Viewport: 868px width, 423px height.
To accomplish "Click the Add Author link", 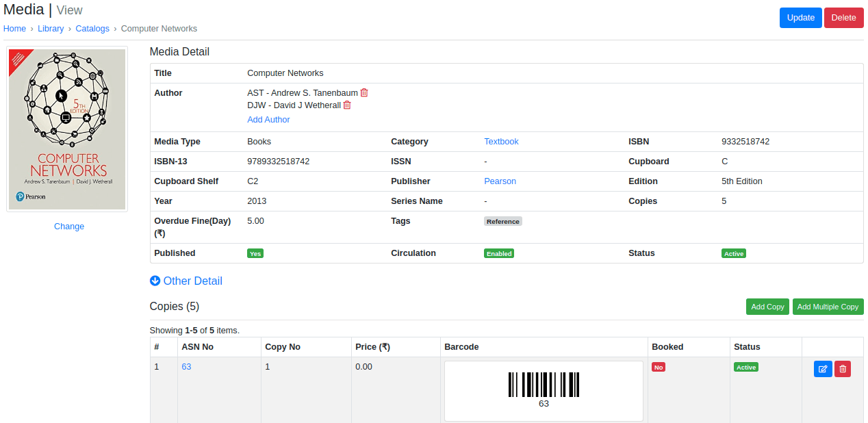I will coord(268,120).
